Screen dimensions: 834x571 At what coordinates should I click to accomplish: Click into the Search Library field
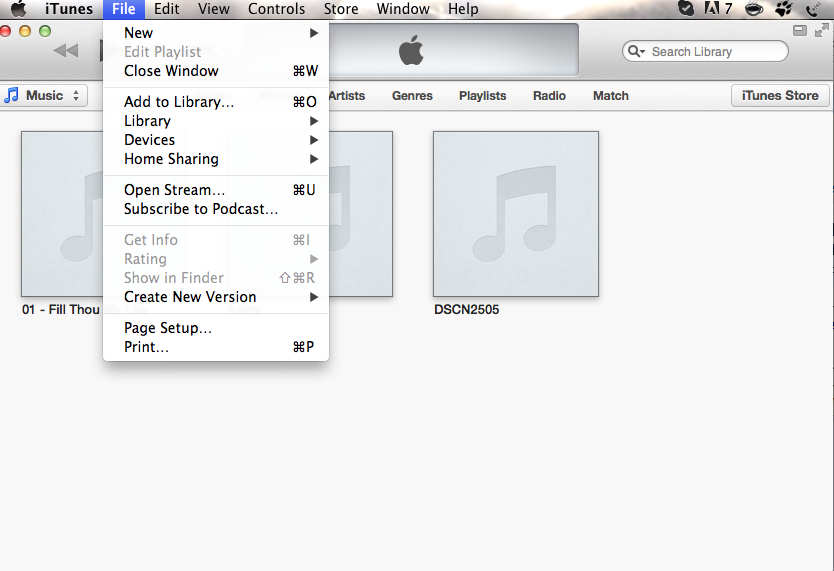point(705,52)
